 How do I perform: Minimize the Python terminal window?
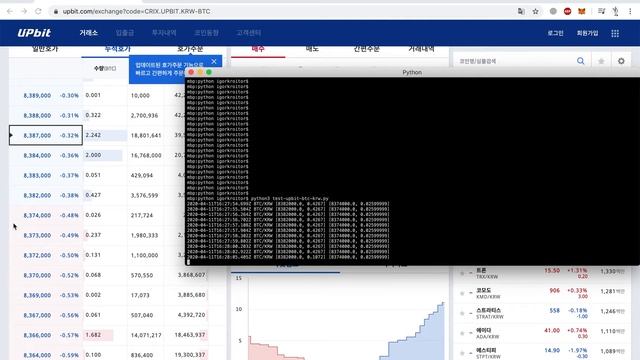tap(200, 72)
